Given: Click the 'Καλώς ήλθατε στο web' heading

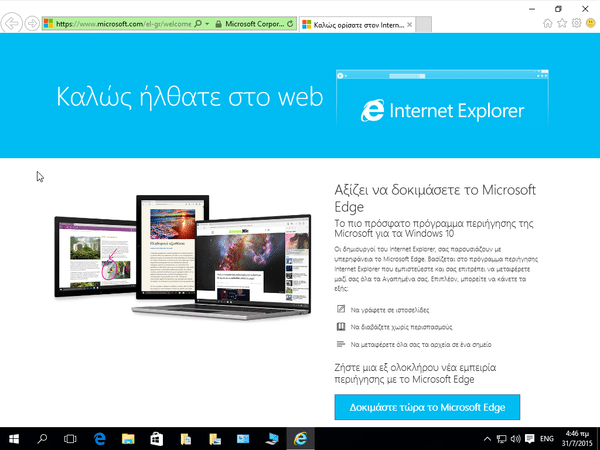Looking at the screenshot, I should coord(190,97).
